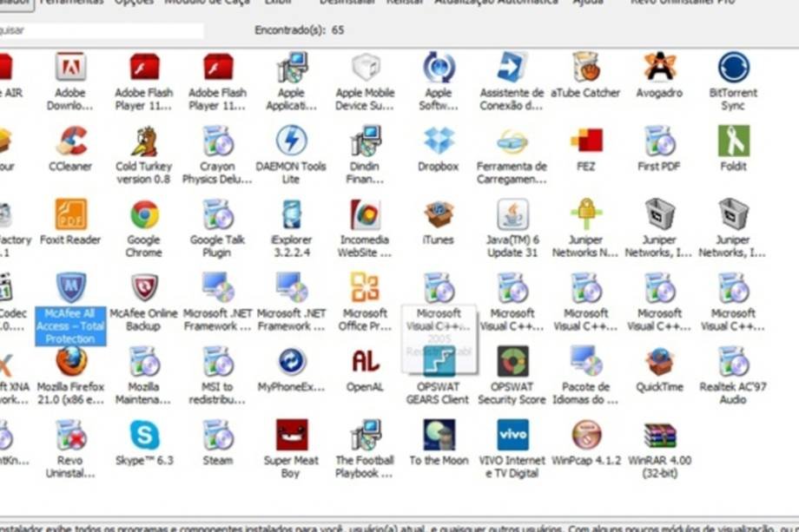Click the FEZ game icon
This screenshot has width=799, height=532.
[585, 141]
